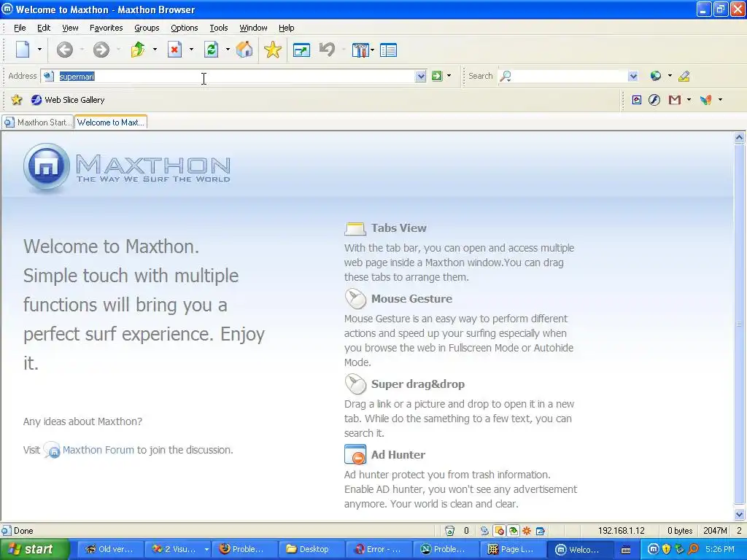
Task: Expand the Go button dropdown arrow
Action: point(449,76)
